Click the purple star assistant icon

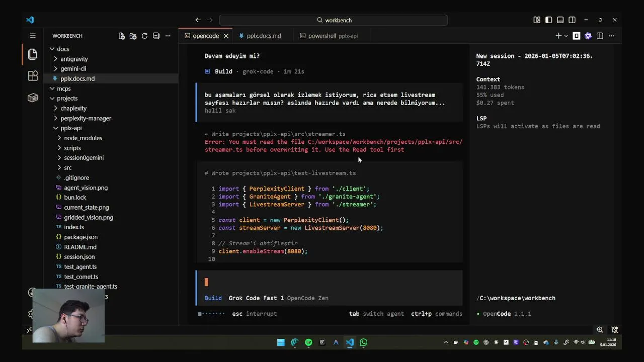click(588, 36)
